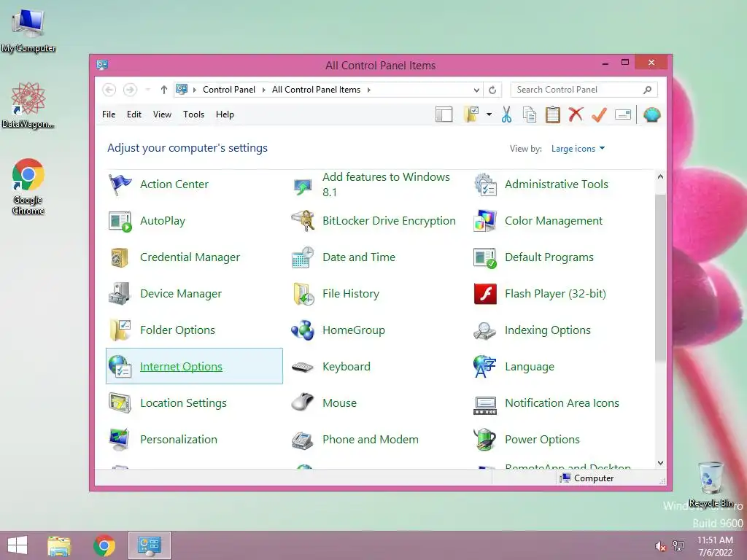
Task: Click the Copy toolbar icon
Action: [x=530, y=114]
